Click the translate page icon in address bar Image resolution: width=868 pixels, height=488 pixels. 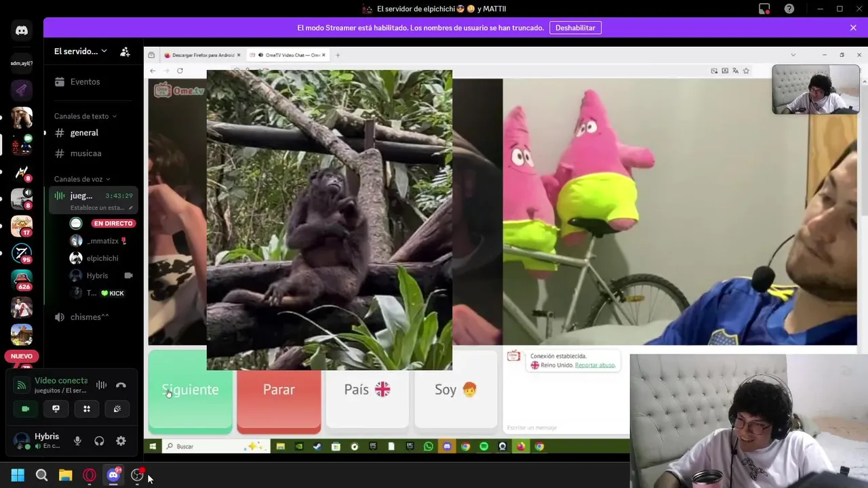click(x=735, y=70)
